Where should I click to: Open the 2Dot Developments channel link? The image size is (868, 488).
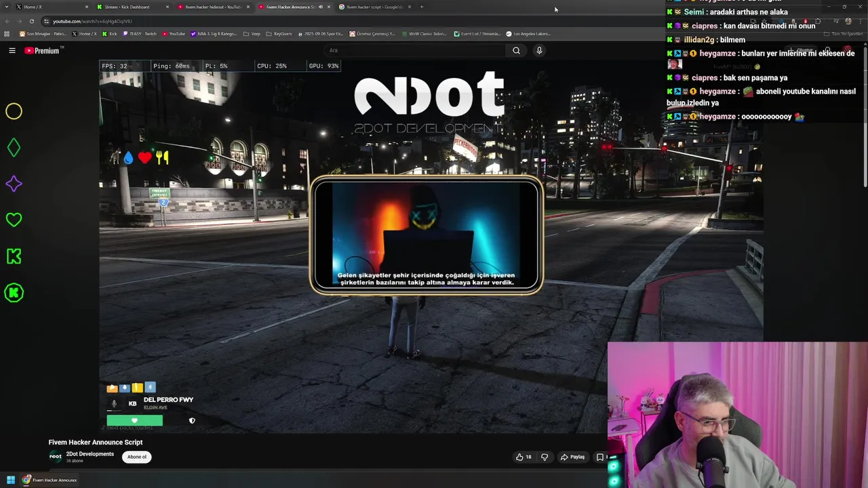point(90,454)
